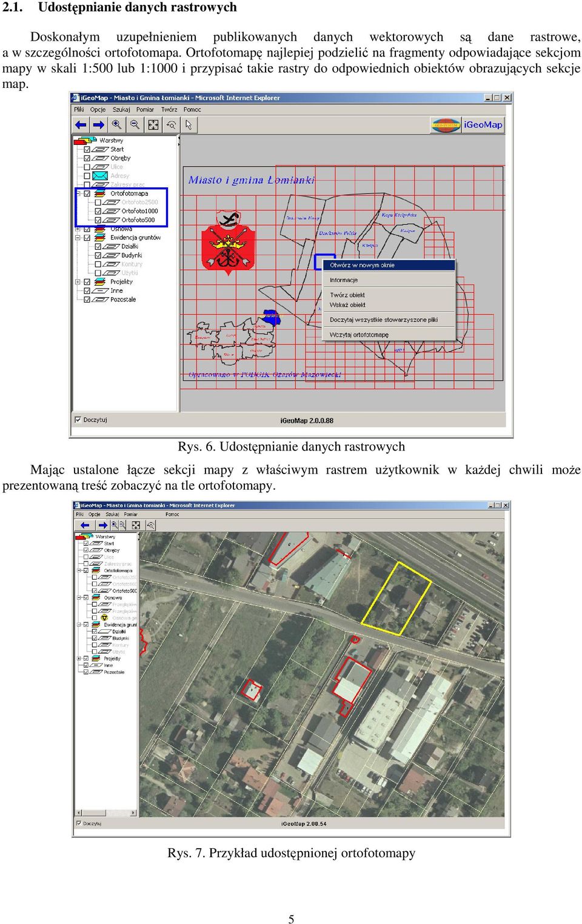582x924 pixels.
Task: Click the yellow Osnowa geodezyjna icon in lower window
Action: pyautogui.click(x=104, y=618)
